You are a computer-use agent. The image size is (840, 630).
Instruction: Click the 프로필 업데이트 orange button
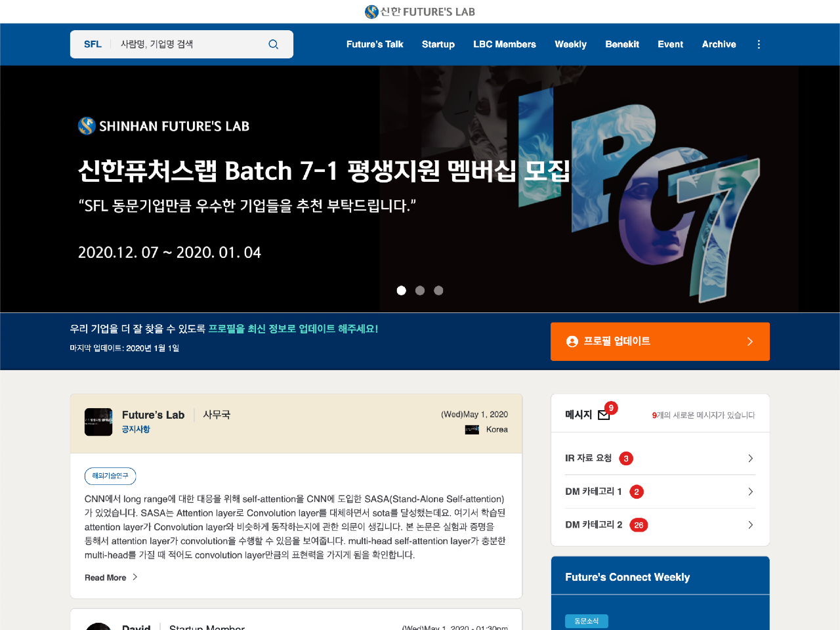tap(660, 341)
